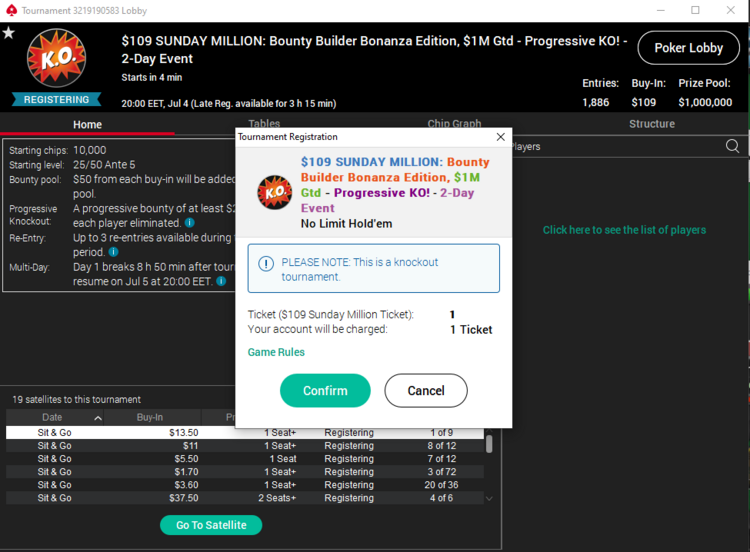Open the Game Rules link
The height and width of the screenshot is (552, 750).
(276, 352)
